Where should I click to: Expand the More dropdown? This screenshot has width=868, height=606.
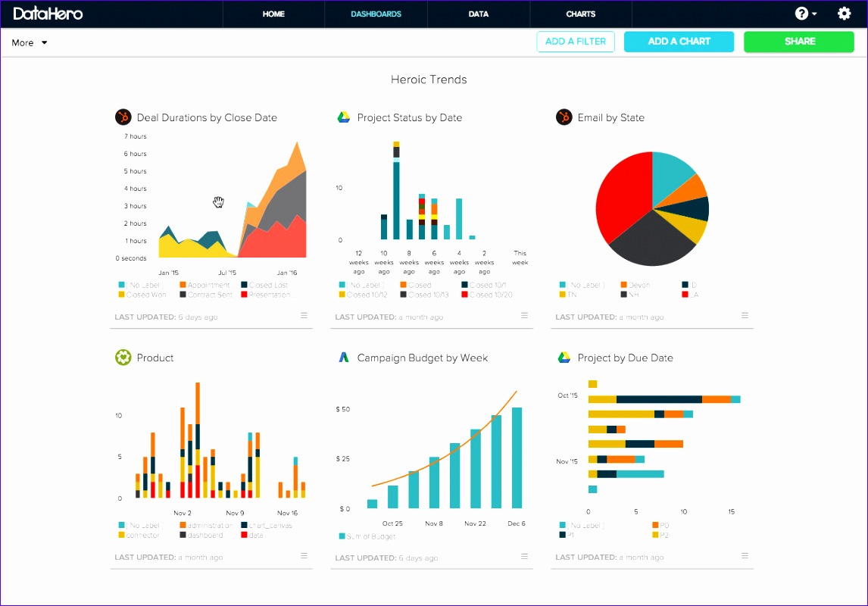click(x=30, y=42)
